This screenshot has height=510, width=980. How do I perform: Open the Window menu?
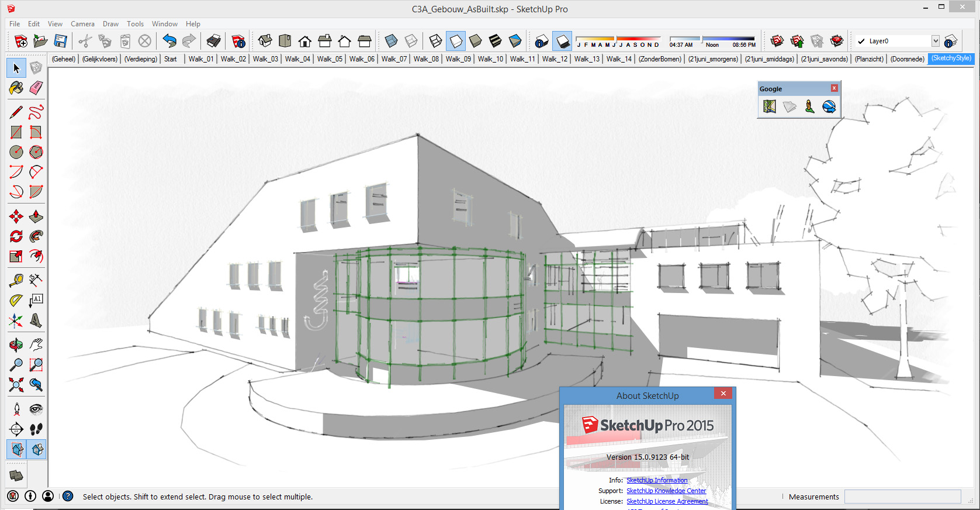164,24
